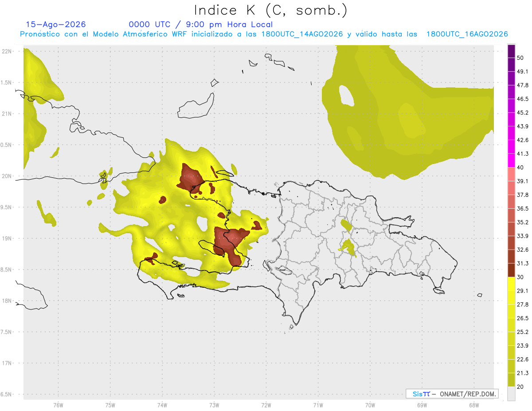Click the '19N' latitude label
This screenshot has height=411, width=532.
7,238
